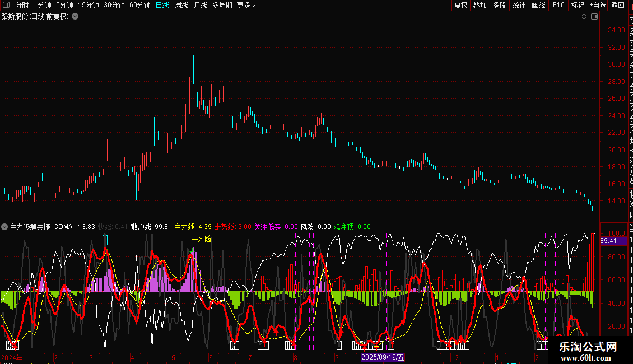
Task: Click the chart title 路斯股份(日线.前复权)
Action: (x=35, y=17)
